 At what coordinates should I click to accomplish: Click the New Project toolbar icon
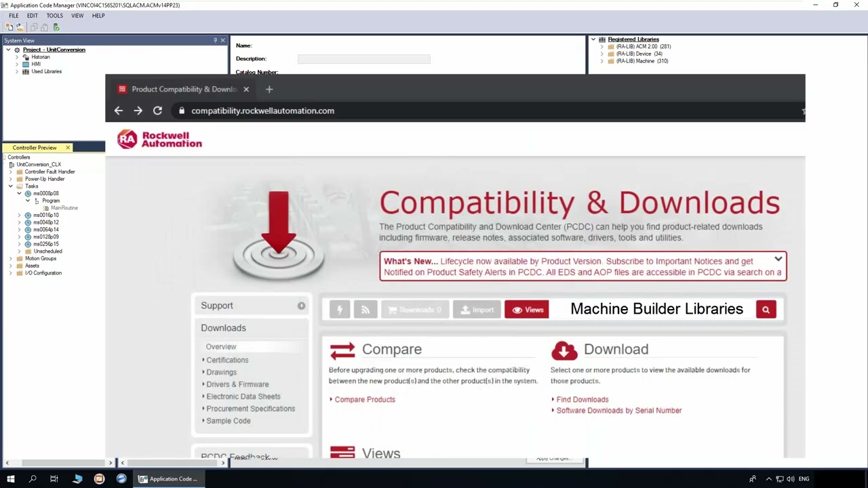pos(9,27)
